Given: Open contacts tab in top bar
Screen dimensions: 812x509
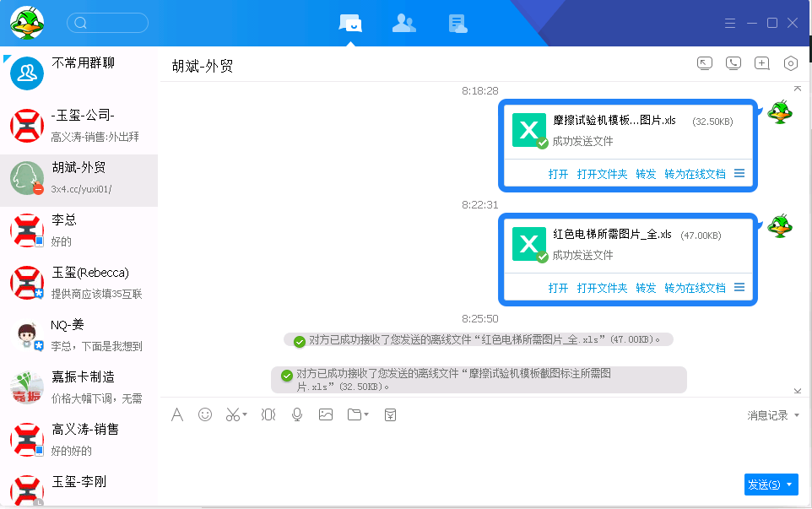Looking at the screenshot, I should tap(404, 24).
